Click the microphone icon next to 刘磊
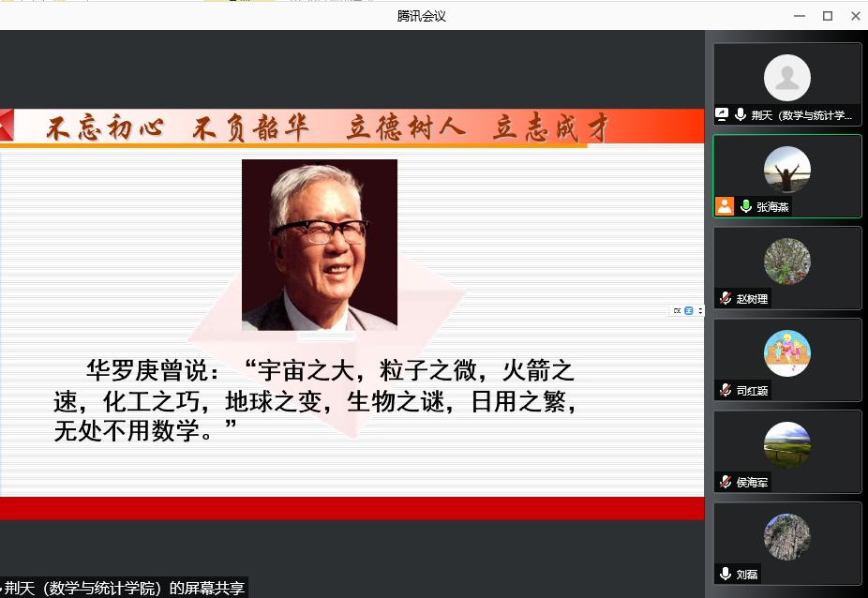Viewport: 868px width, 598px height. point(725,574)
